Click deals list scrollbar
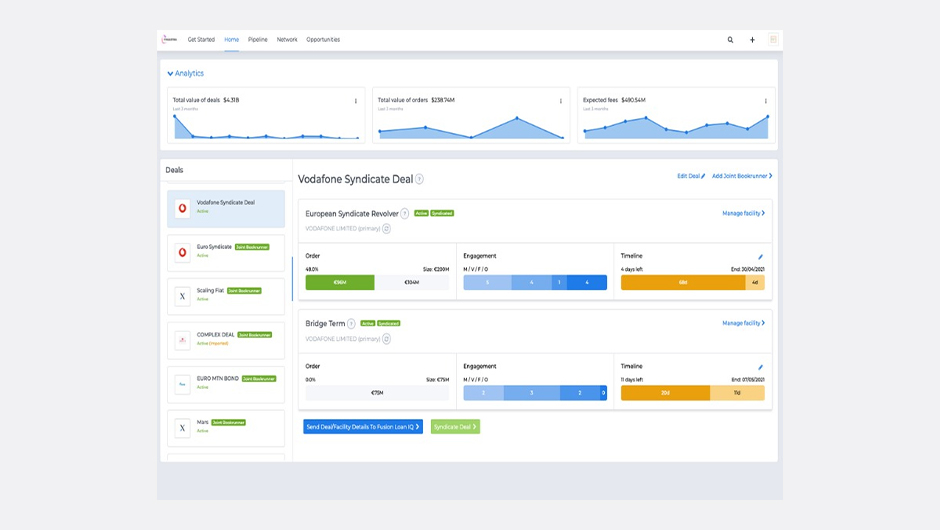 pyautogui.click(x=293, y=279)
